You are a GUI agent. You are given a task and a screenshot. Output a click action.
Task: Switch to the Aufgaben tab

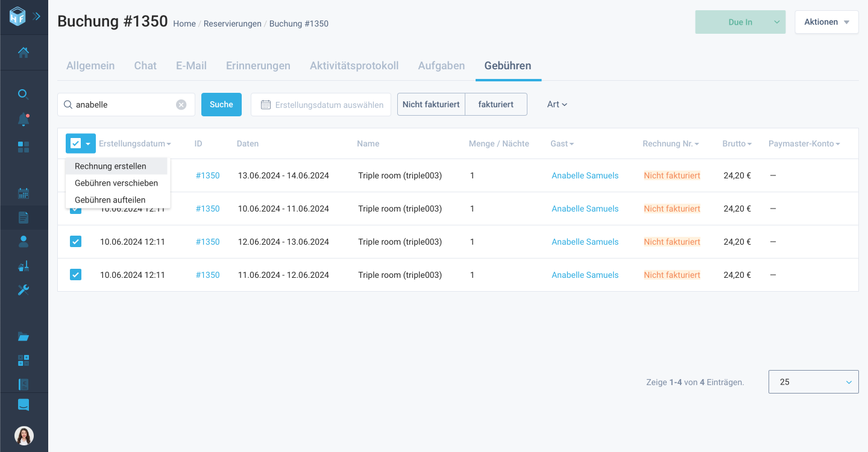[x=441, y=66]
